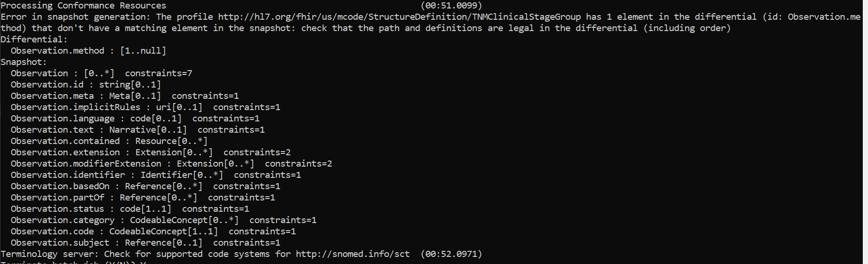Click the Observation.meta line

pos(125,96)
